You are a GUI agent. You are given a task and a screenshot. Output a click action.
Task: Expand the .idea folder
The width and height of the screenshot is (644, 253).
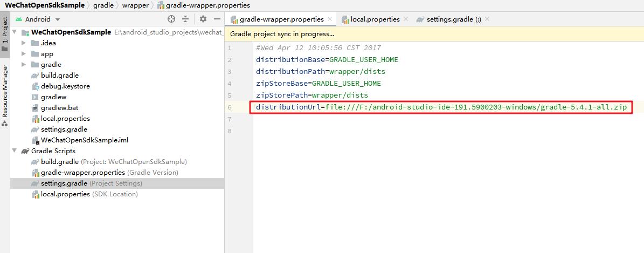tap(24, 43)
